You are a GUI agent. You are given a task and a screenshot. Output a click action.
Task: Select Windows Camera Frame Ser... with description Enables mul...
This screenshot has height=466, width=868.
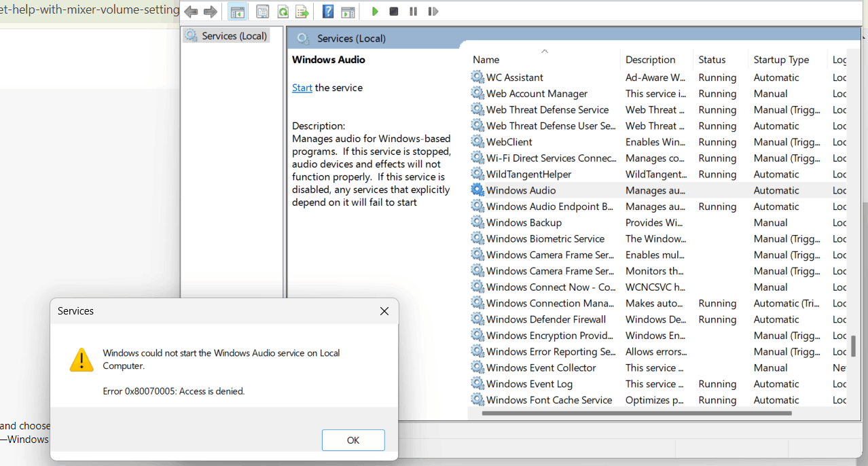click(657, 255)
